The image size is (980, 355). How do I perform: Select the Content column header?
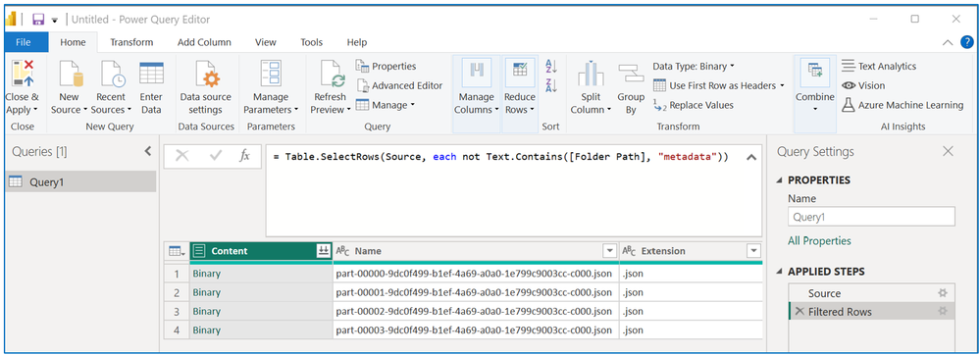tap(261, 251)
